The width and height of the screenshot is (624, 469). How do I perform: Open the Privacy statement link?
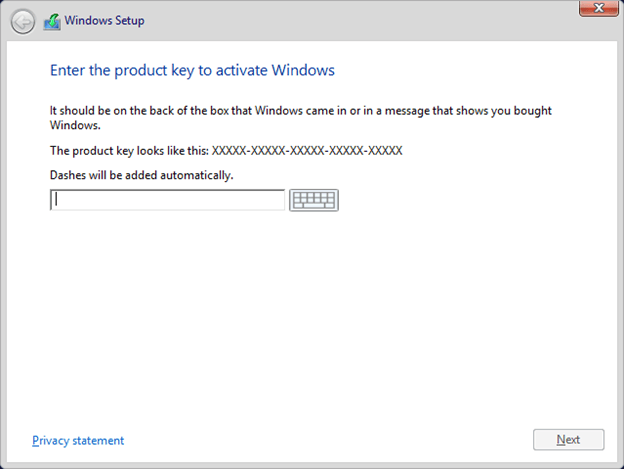[x=78, y=440]
